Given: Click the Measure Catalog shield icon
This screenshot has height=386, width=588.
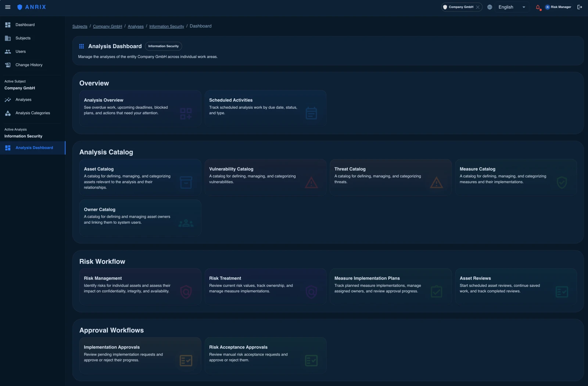Looking at the screenshot, I should tap(562, 183).
